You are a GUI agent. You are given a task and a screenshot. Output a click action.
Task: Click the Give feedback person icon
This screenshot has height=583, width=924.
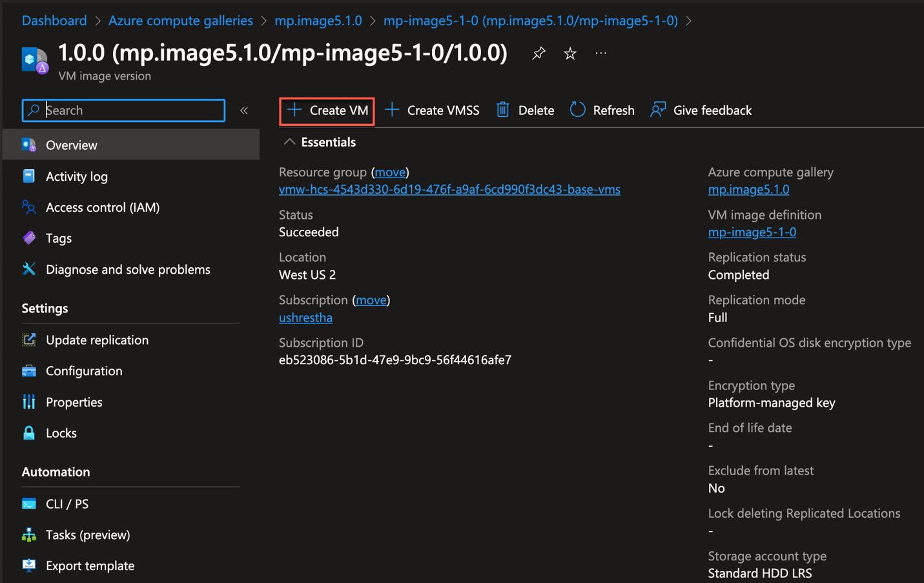pyautogui.click(x=658, y=110)
